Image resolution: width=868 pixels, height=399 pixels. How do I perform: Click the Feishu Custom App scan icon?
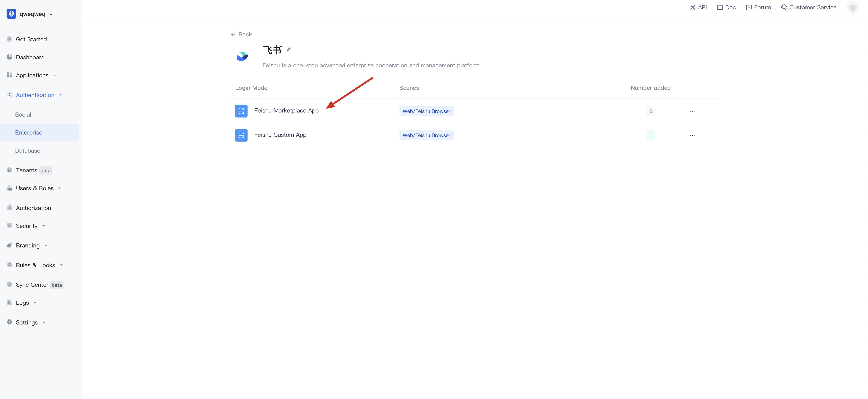click(x=241, y=135)
